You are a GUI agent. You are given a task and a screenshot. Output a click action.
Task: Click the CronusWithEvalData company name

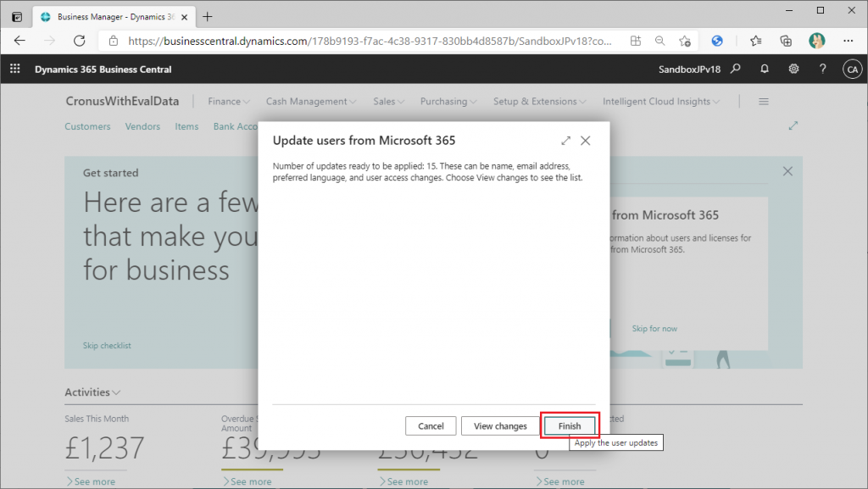click(x=122, y=101)
